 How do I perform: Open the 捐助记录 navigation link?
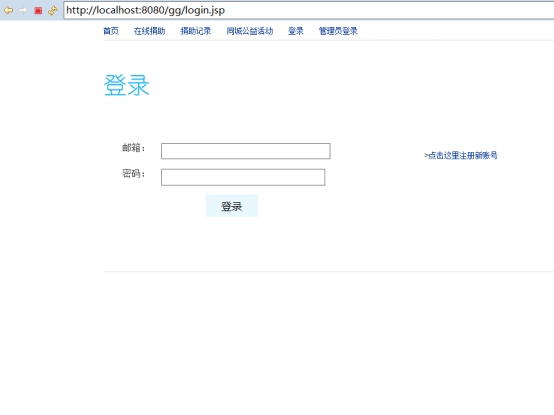196,31
